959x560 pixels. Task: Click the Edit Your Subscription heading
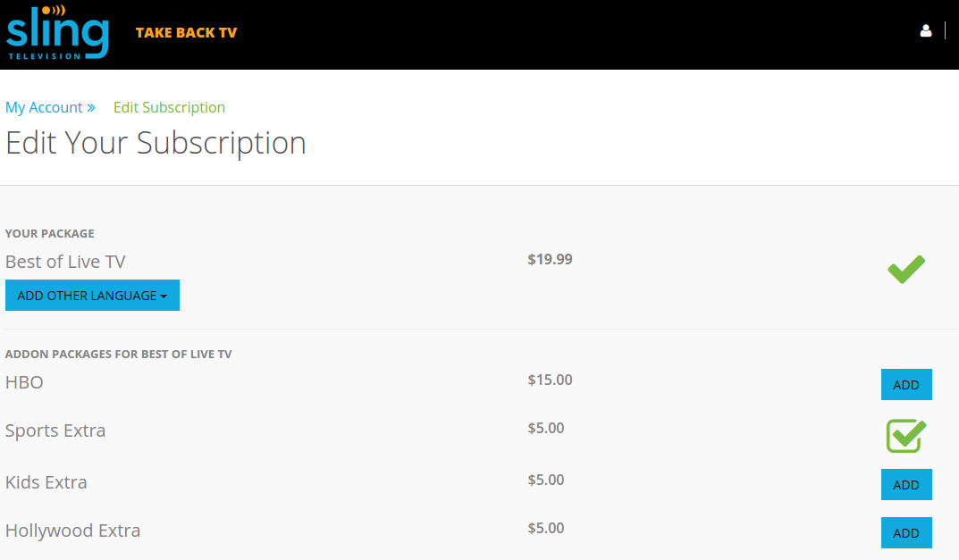pos(156,143)
